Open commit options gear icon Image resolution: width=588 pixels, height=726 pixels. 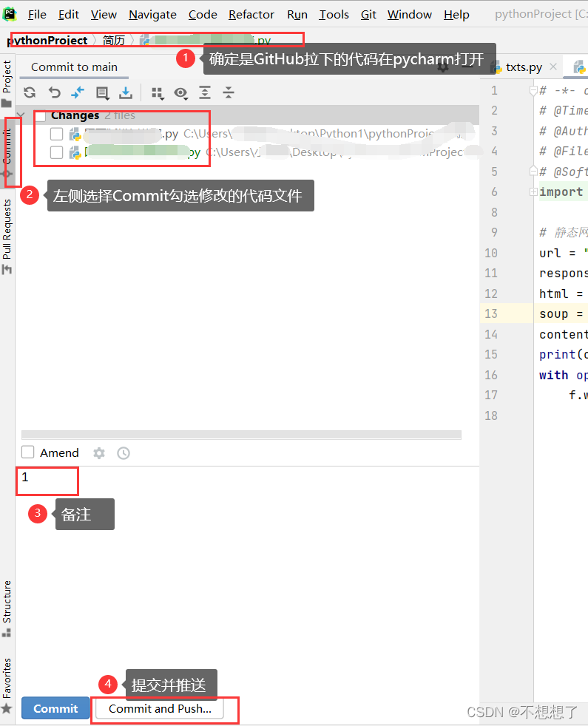pos(98,452)
